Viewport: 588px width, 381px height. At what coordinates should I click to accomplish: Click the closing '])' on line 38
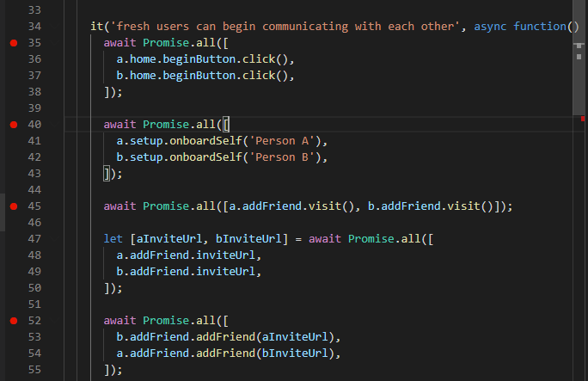[110, 92]
